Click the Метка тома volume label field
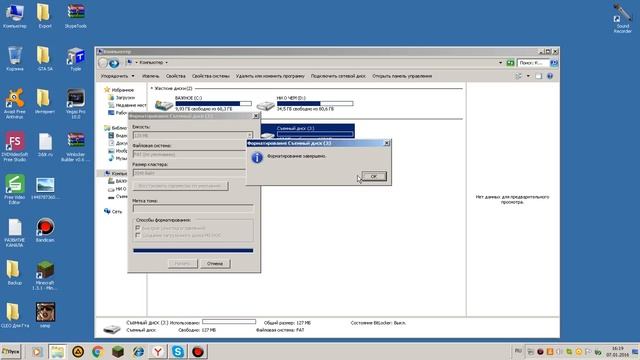640x360 pixels. pyautogui.click(x=193, y=208)
